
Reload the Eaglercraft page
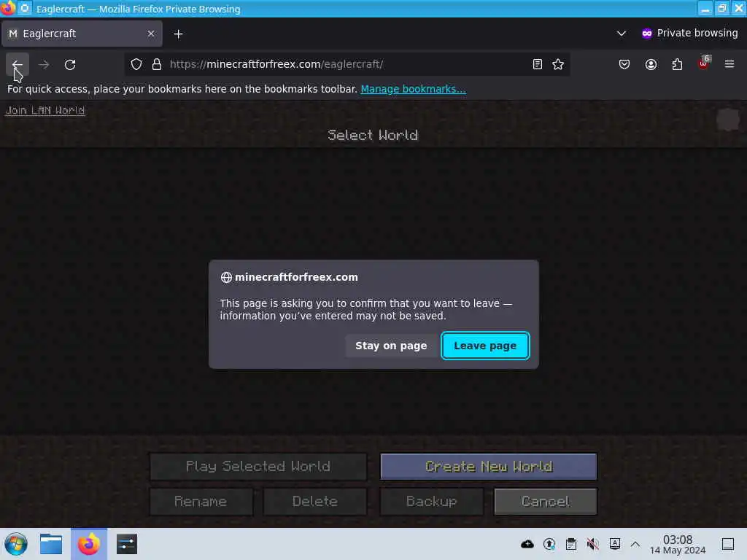click(70, 64)
